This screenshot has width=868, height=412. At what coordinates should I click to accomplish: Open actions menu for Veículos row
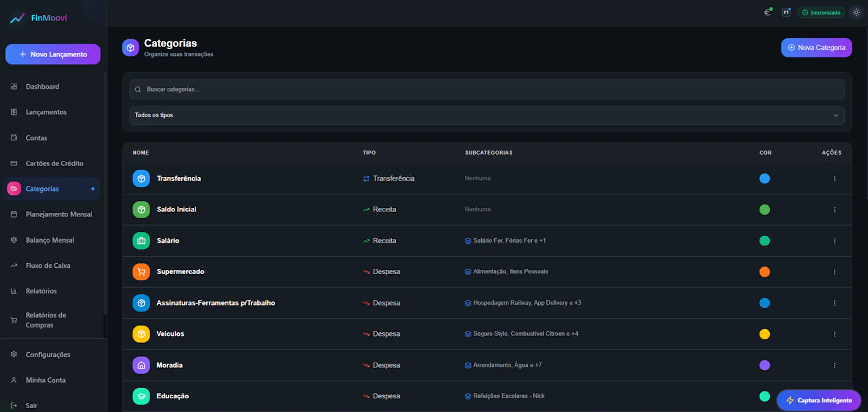point(834,334)
